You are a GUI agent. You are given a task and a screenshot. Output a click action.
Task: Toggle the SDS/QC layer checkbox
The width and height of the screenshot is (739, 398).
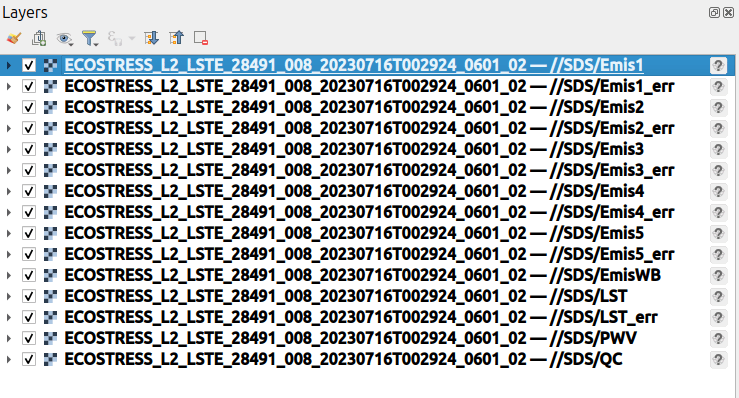29,359
